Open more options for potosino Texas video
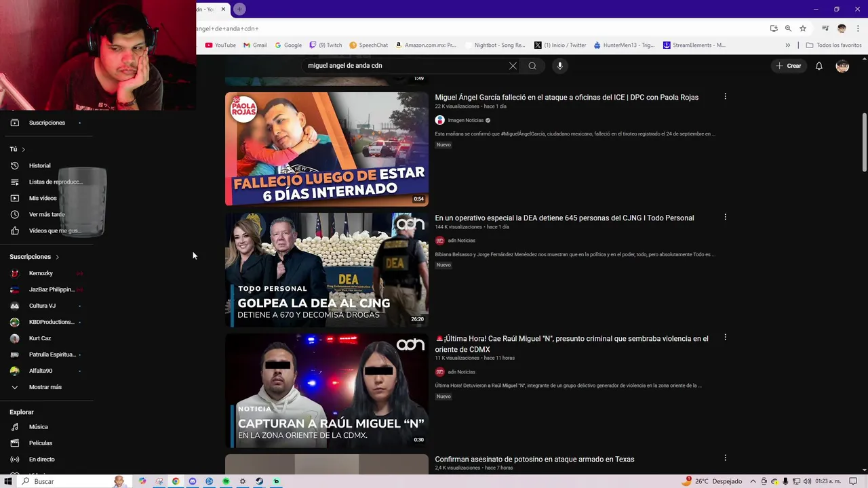 point(725,458)
